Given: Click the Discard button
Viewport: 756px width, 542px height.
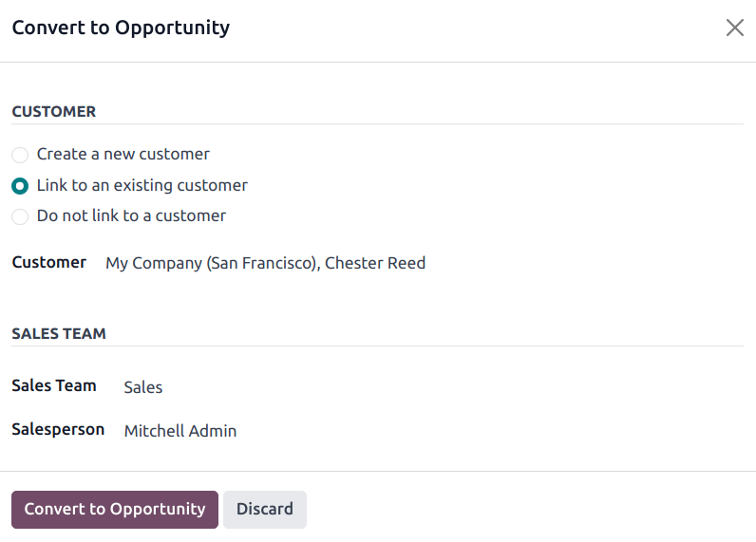Looking at the screenshot, I should point(264,509).
